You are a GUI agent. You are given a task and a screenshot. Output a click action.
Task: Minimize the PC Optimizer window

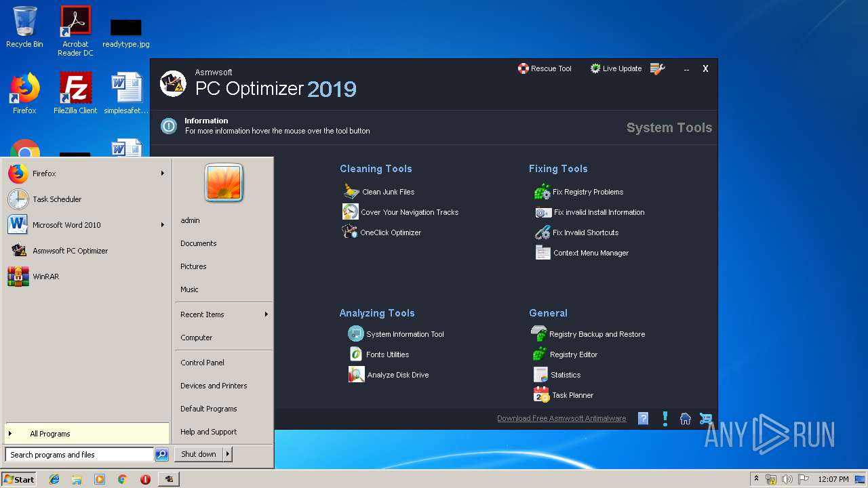(x=687, y=69)
